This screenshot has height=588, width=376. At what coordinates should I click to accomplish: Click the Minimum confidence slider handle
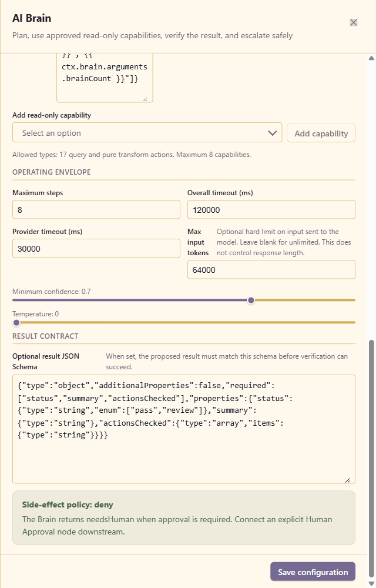251,300
